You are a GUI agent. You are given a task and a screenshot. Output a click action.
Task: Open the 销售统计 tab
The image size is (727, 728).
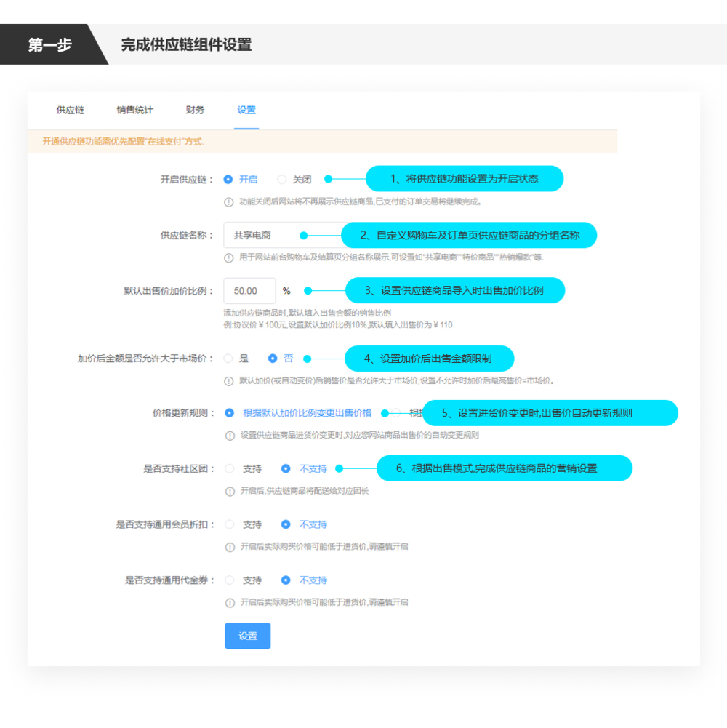tap(134, 110)
